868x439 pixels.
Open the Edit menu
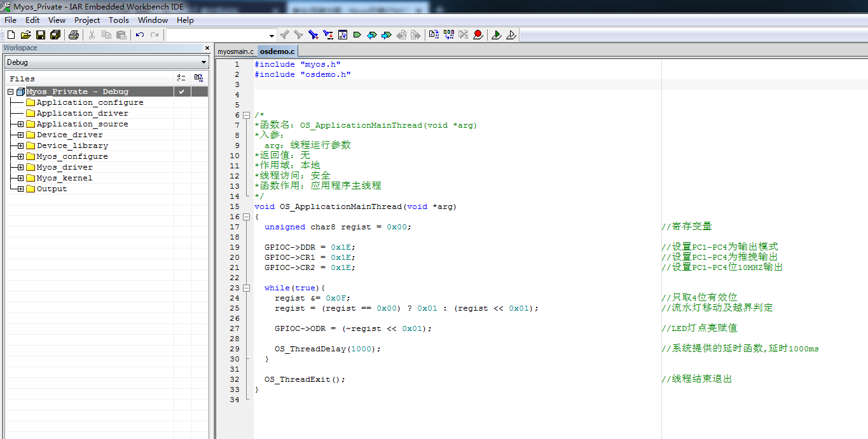(x=32, y=20)
